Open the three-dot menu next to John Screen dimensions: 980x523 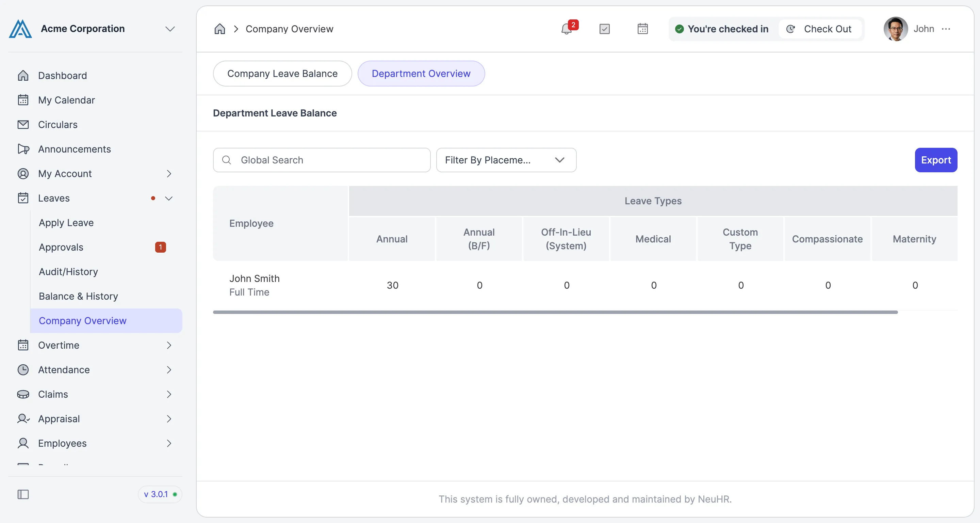click(x=946, y=29)
